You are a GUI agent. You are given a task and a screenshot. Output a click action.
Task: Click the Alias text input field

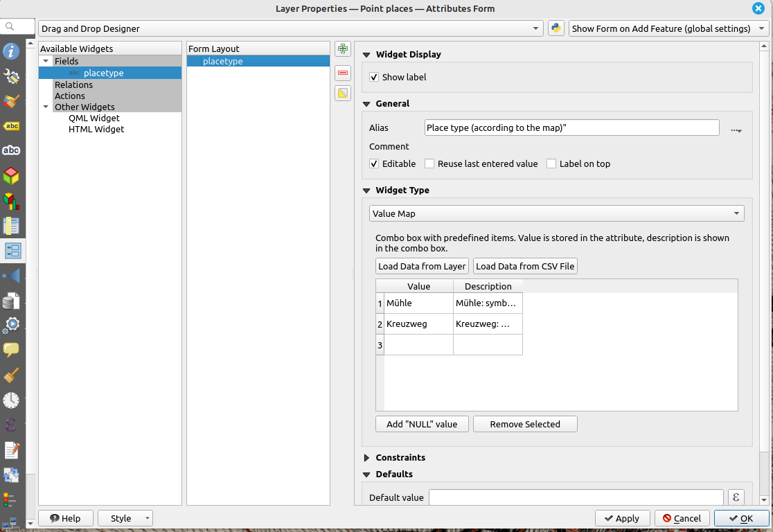click(x=571, y=127)
